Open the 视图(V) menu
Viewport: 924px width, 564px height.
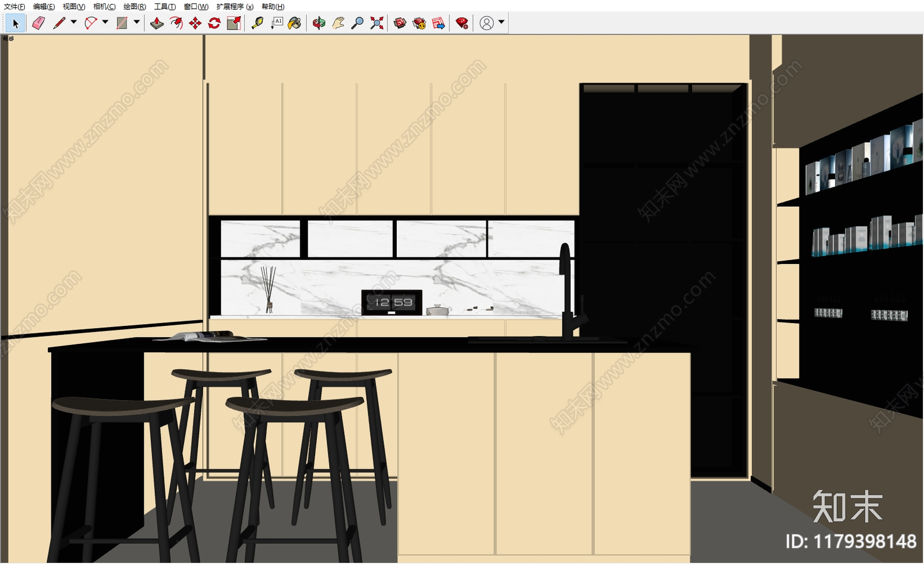pos(74,6)
